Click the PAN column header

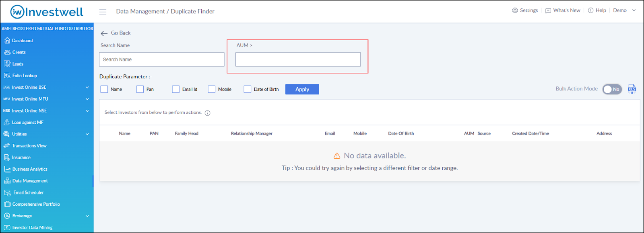pos(154,133)
